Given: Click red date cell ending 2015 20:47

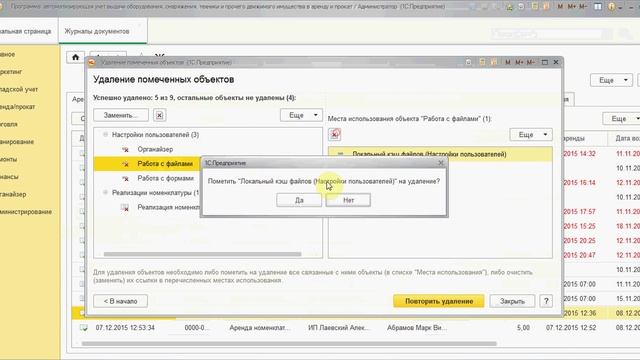Looking at the screenshot, I should [579, 255].
